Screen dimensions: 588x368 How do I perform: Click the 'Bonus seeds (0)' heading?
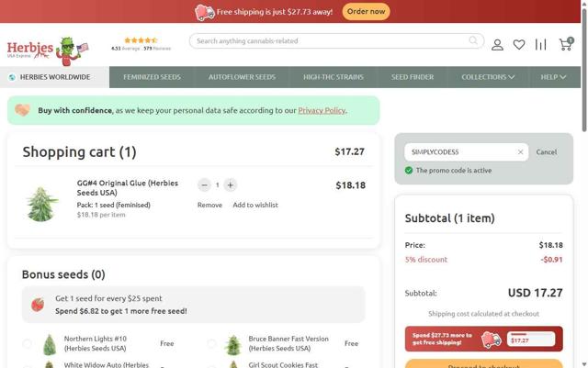pyautogui.click(x=63, y=274)
